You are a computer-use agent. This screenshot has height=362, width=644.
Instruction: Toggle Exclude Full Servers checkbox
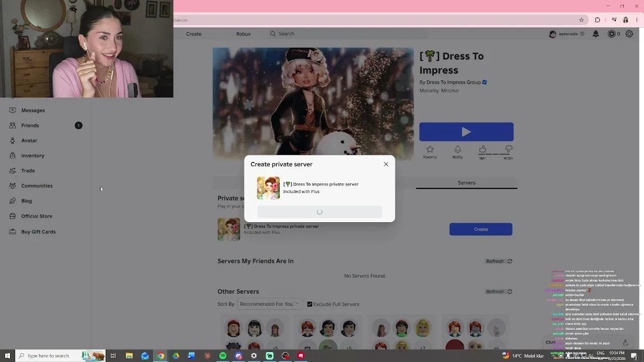(x=309, y=304)
